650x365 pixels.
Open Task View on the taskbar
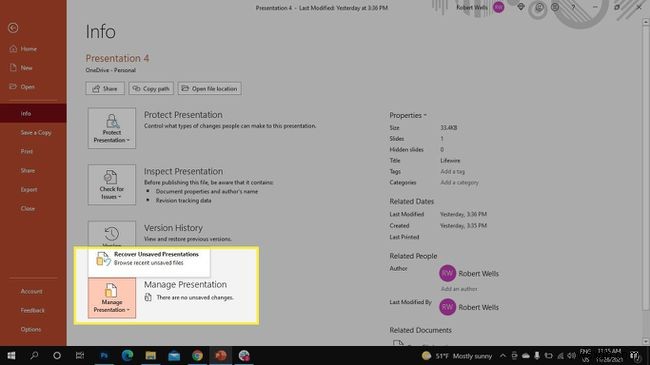tap(80, 355)
